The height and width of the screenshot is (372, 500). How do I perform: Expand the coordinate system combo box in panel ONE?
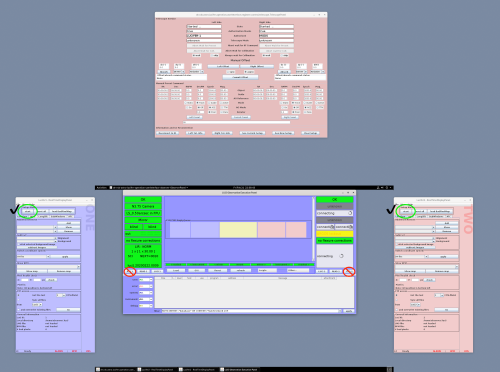coord(33,257)
